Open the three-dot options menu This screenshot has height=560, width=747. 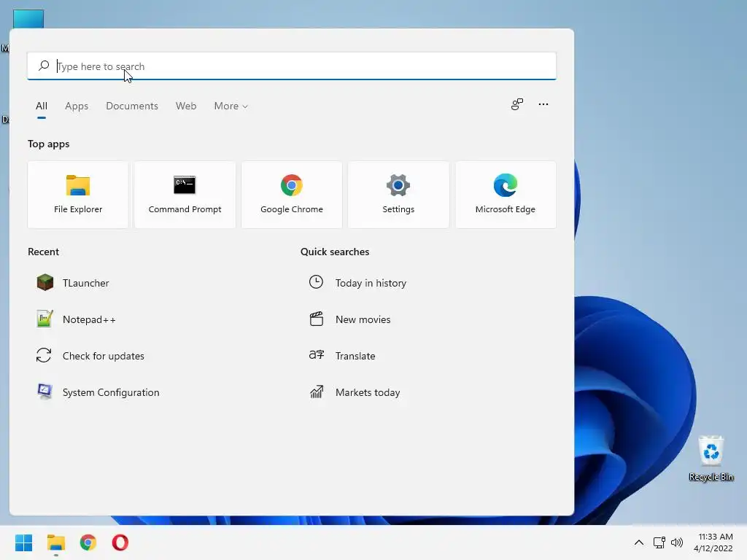pos(543,104)
